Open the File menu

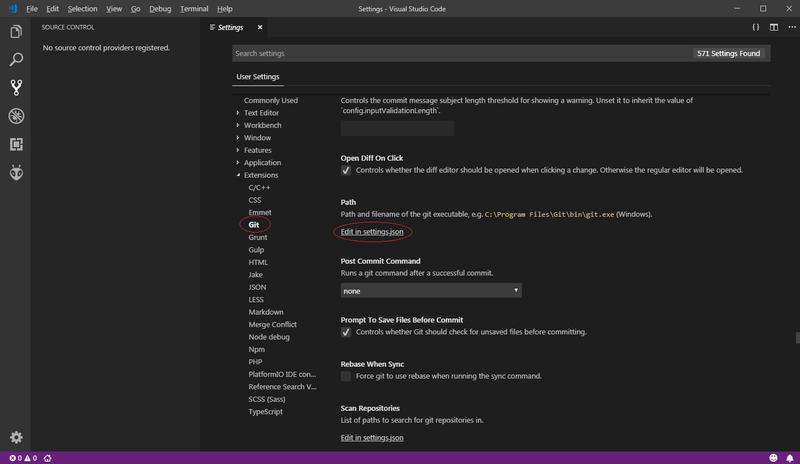[32, 9]
